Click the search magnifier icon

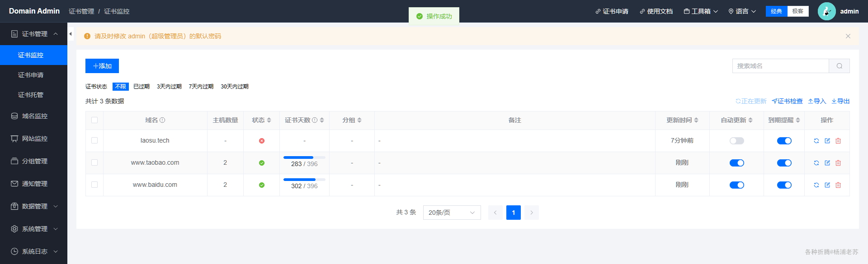(x=840, y=66)
